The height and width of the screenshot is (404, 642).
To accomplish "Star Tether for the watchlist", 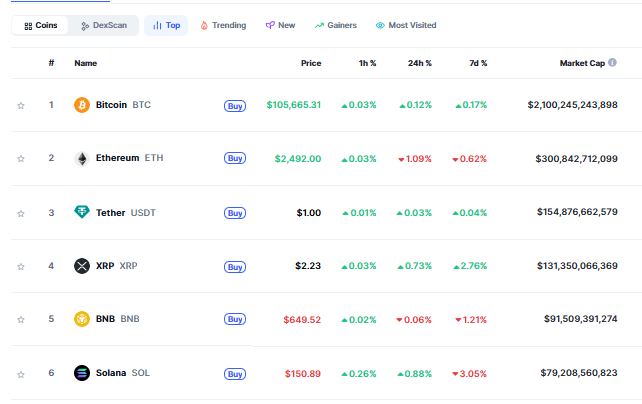I will tap(21, 213).
